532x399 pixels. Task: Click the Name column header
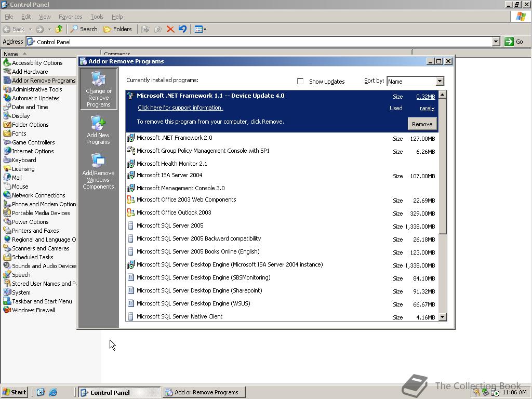(x=51, y=54)
